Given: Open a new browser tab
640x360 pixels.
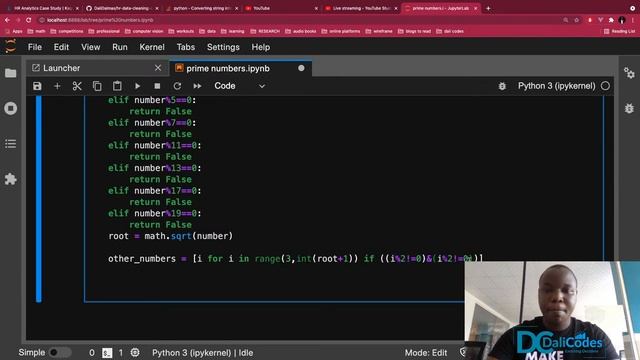Looking at the screenshot, I should tap(488, 8).
